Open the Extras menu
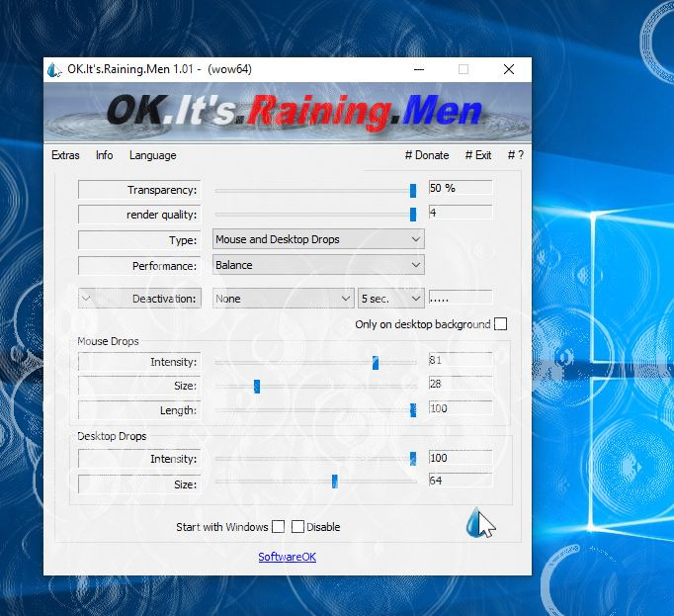The height and width of the screenshot is (616, 674). pyautogui.click(x=65, y=155)
